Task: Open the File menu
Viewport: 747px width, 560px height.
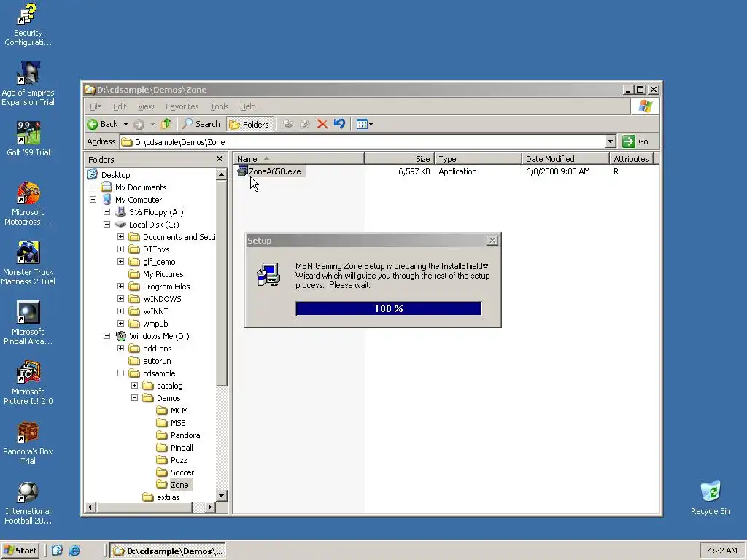Action: (x=96, y=106)
